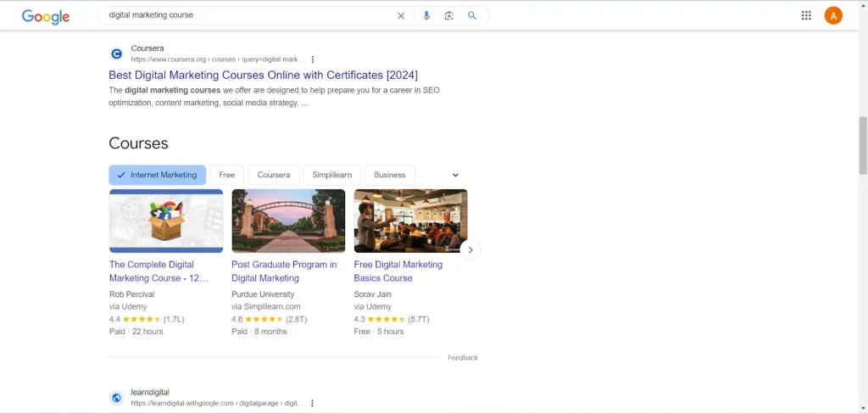Screen dimensions: 868x414
Task: Select the Free filter chip
Action: 227,175
